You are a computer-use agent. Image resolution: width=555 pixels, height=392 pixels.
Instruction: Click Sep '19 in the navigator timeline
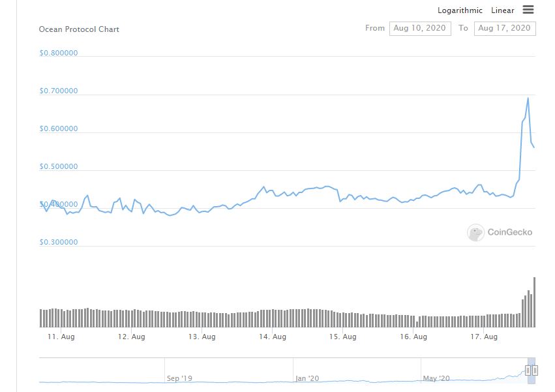pyautogui.click(x=180, y=378)
